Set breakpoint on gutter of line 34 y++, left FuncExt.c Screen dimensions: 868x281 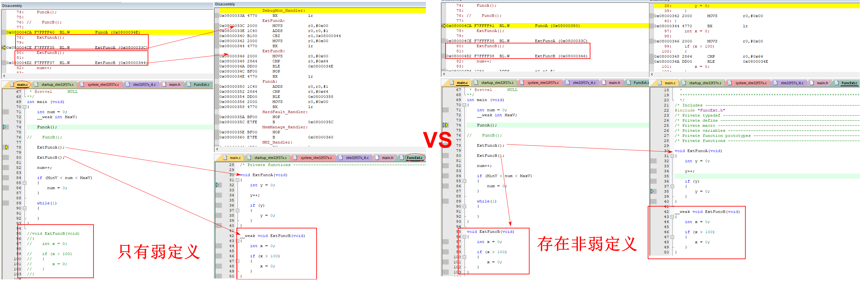tap(219, 195)
